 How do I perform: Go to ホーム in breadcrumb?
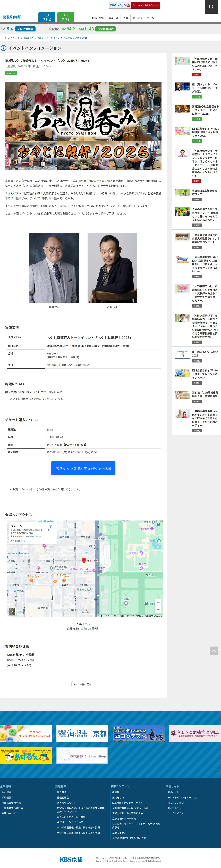click(x=3, y=38)
